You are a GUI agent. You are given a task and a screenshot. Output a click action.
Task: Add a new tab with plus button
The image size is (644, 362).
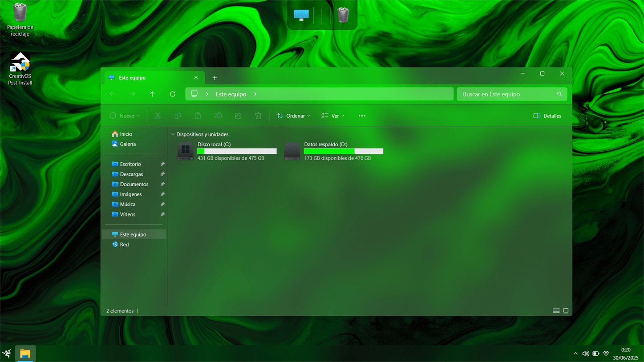point(215,78)
